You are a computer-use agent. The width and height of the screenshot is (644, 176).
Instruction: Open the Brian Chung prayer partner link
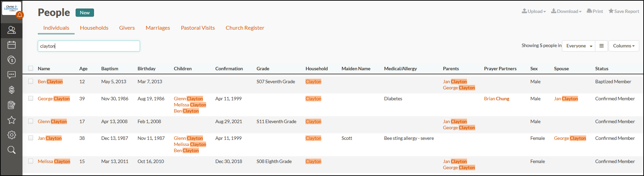pyautogui.click(x=497, y=99)
